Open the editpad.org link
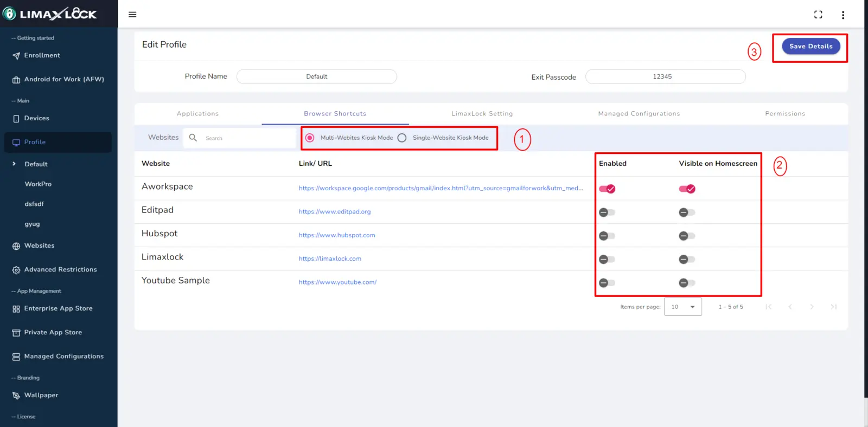Viewport: 868px width, 427px height. 335,212
